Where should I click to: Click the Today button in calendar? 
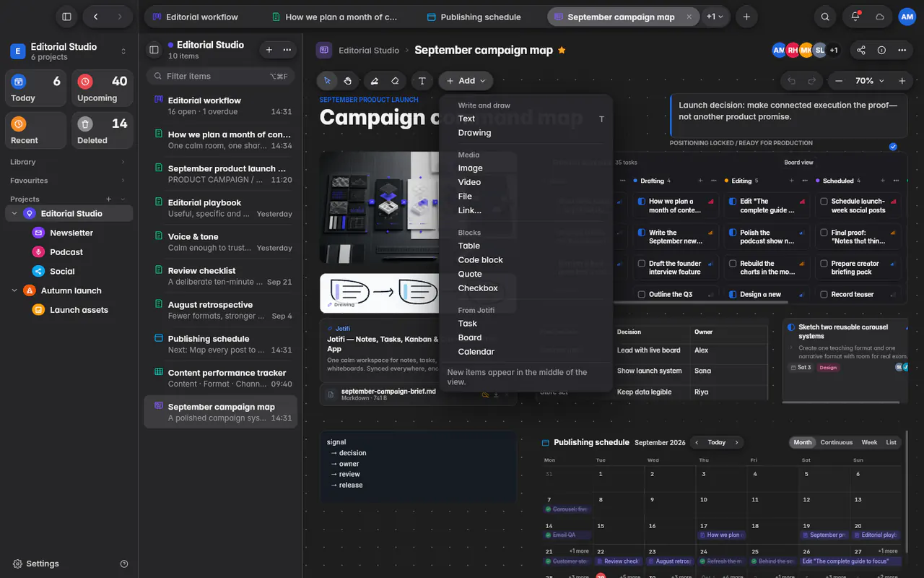tap(716, 442)
